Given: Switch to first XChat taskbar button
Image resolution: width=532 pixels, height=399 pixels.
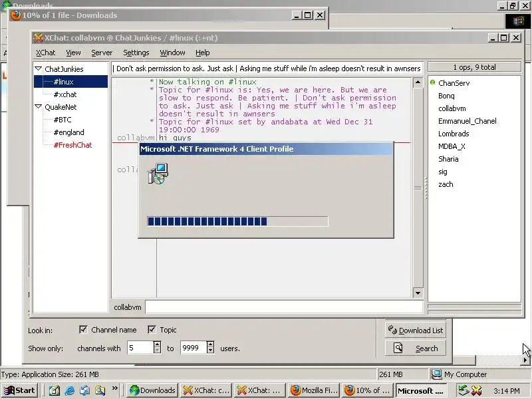Looking at the screenshot, I should (x=206, y=390).
